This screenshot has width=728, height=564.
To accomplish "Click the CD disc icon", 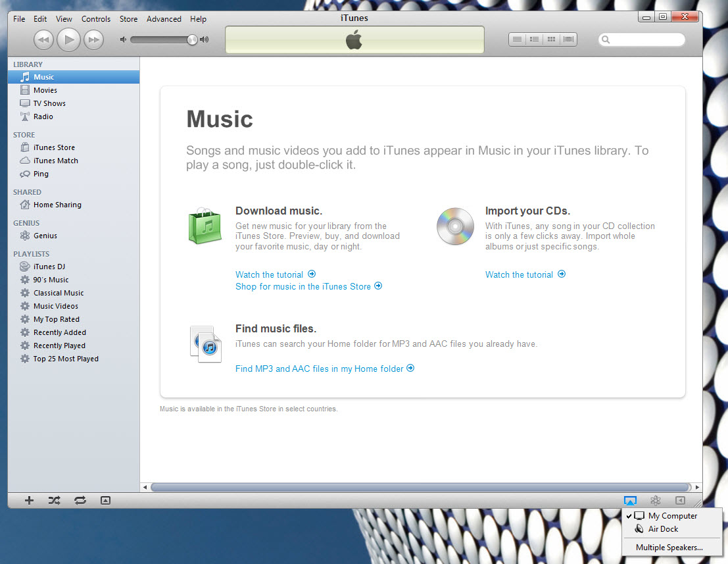I will (x=455, y=226).
